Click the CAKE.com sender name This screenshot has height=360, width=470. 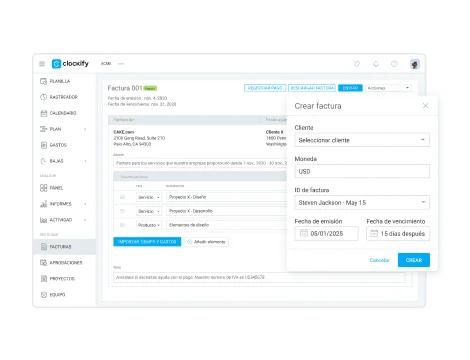[124, 132]
